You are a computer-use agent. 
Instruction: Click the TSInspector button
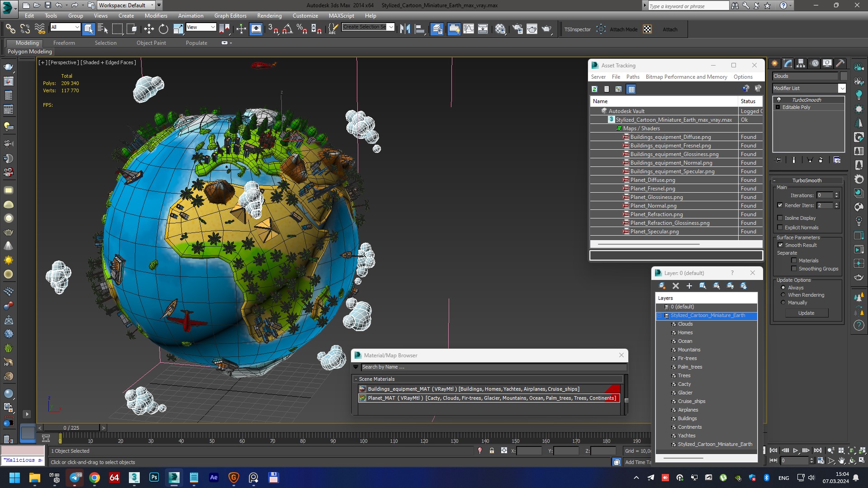[577, 29]
